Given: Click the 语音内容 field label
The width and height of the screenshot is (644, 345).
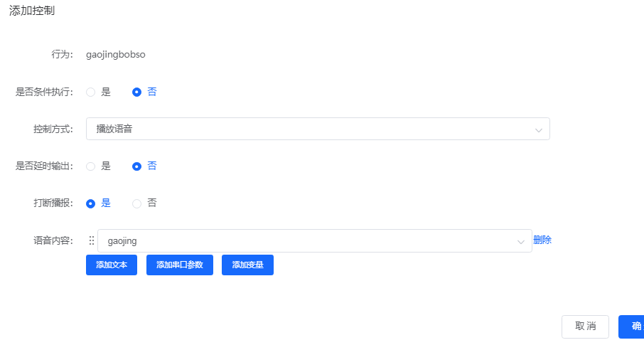Looking at the screenshot, I should pos(53,241).
